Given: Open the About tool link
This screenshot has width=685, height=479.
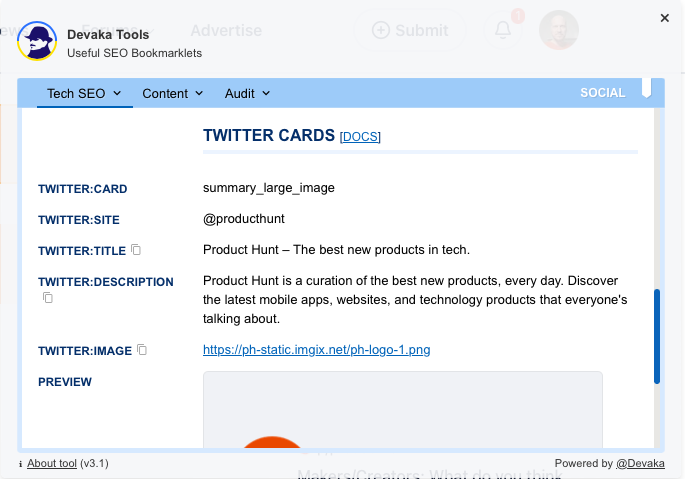Looking at the screenshot, I should pyautogui.click(x=52, y=463).
